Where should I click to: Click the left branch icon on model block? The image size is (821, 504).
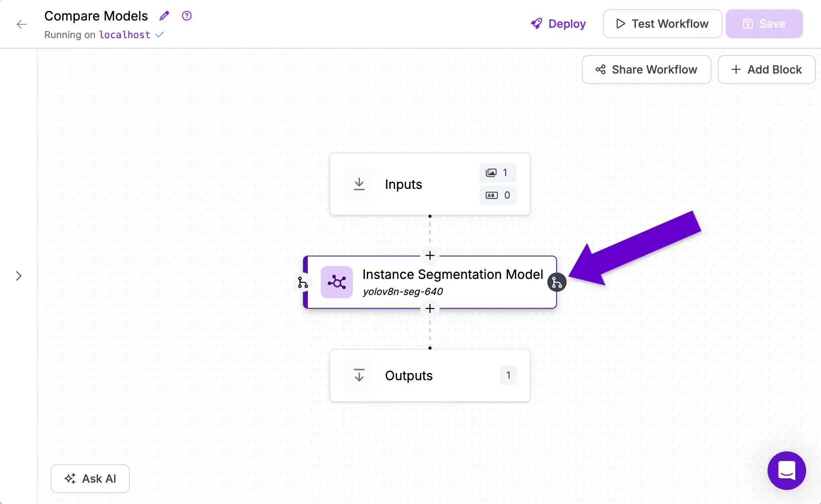click(x=303, y=283)
